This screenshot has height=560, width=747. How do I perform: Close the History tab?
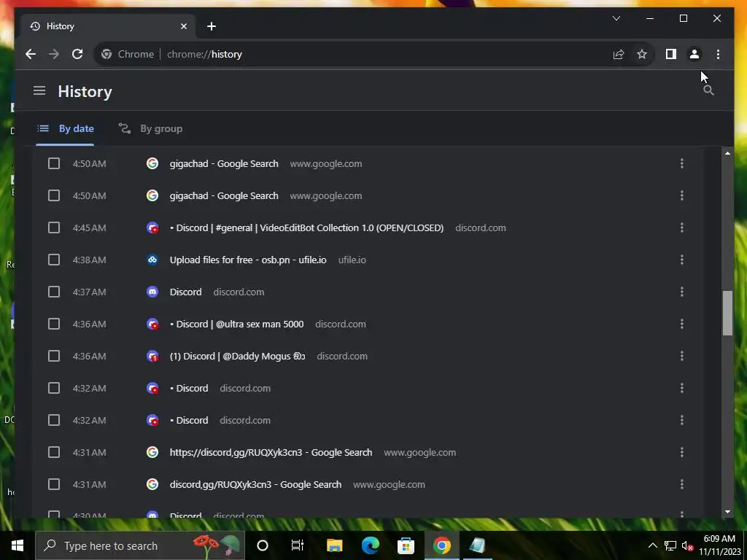point(184,26)
